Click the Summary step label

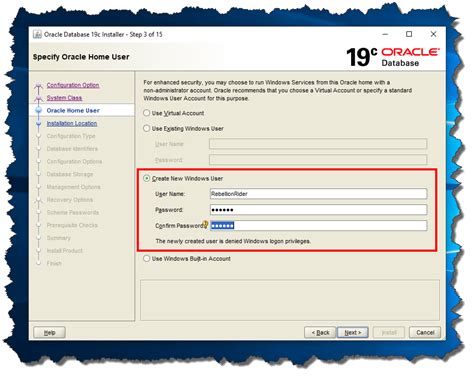(x=58, y=238)
